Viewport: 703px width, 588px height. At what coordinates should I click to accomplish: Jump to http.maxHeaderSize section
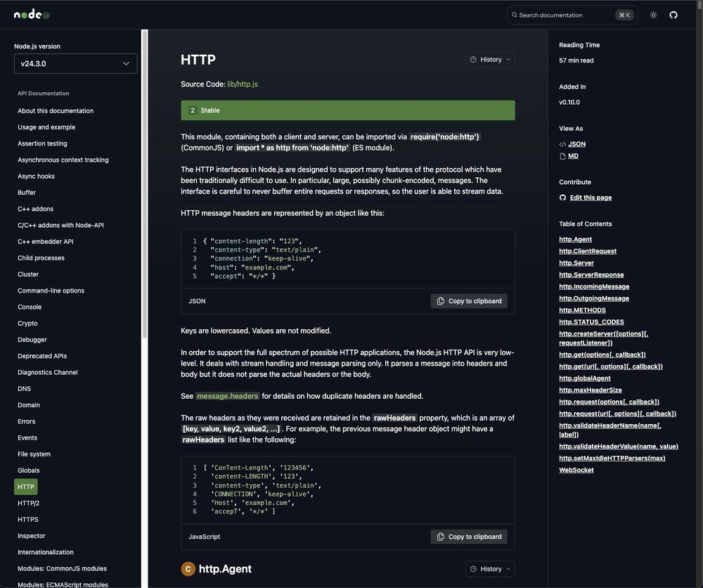(591, 390)
